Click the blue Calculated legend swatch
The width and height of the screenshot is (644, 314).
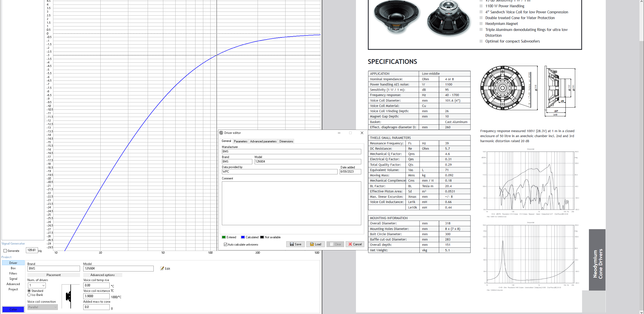click(x=243, y=237)
